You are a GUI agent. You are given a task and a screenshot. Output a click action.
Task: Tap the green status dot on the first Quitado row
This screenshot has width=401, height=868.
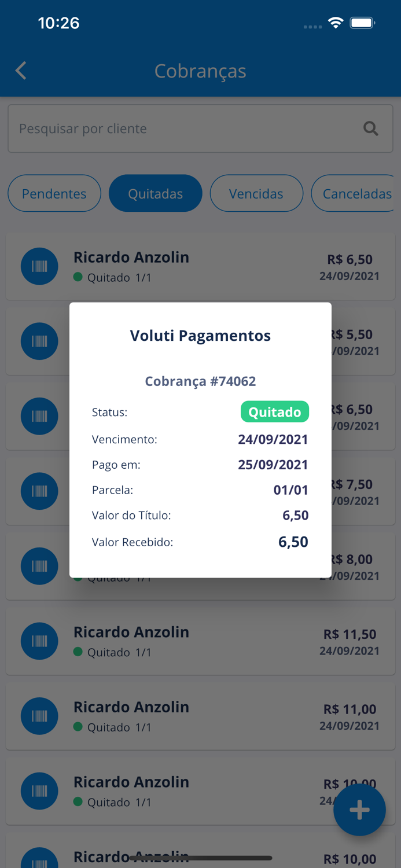(x=79, y=278)
